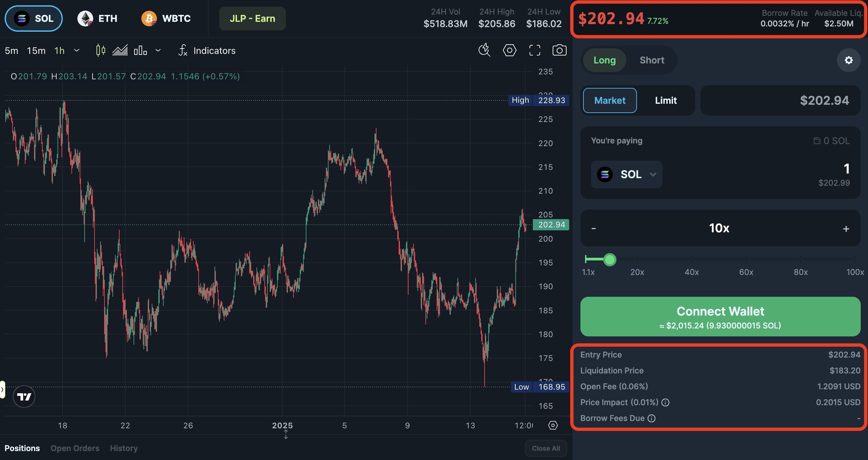Toggle position to Long
Viewport: 868px width, 460px height.
coord(605,60)
